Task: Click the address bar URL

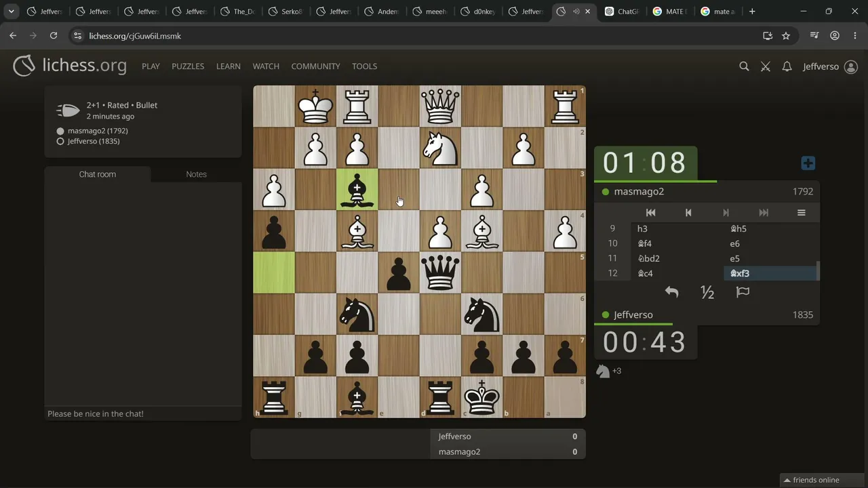Action: [135, 36]
